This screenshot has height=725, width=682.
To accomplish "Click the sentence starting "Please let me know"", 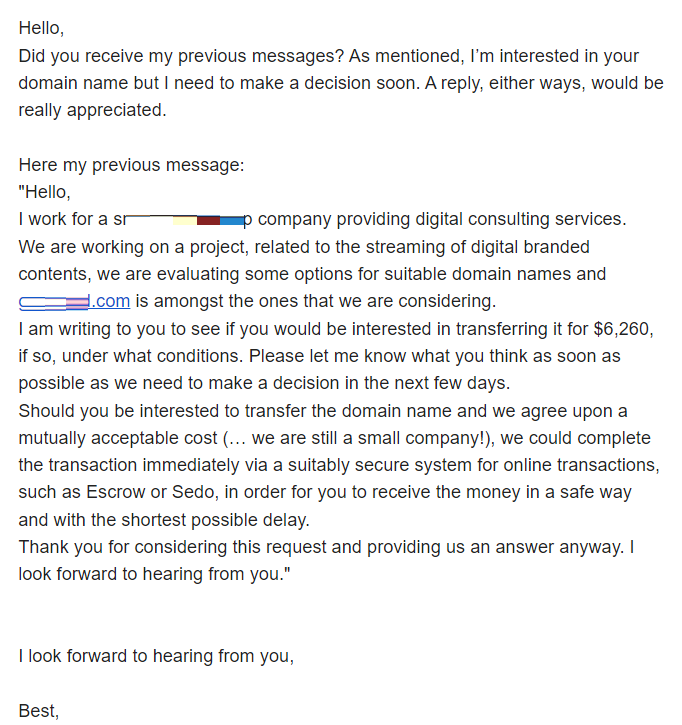I will pyautogui.click(x=435, y=356).
